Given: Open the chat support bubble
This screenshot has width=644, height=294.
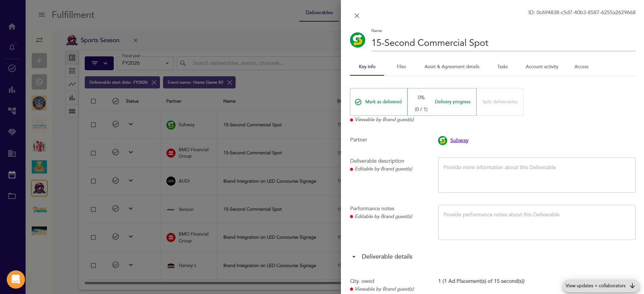Looking at the screenshot, I should pyautogui.click(x=16, y=279).
